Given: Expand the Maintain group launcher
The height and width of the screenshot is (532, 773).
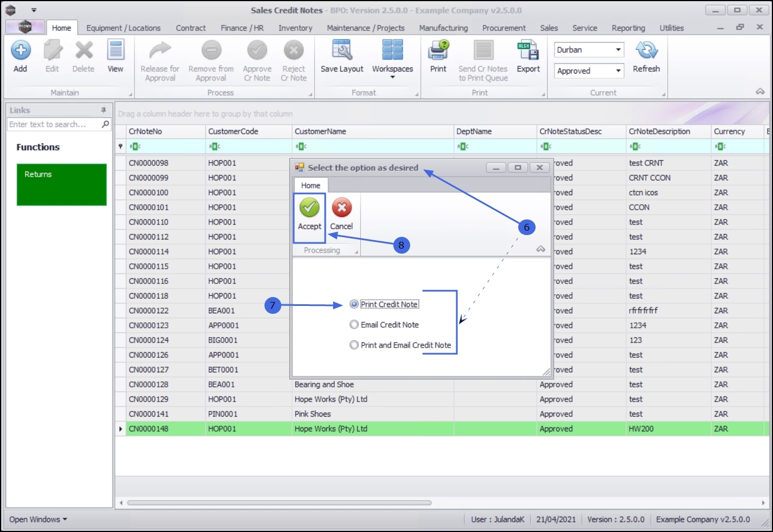Looking at the screenshot, I should pos(131,94).
